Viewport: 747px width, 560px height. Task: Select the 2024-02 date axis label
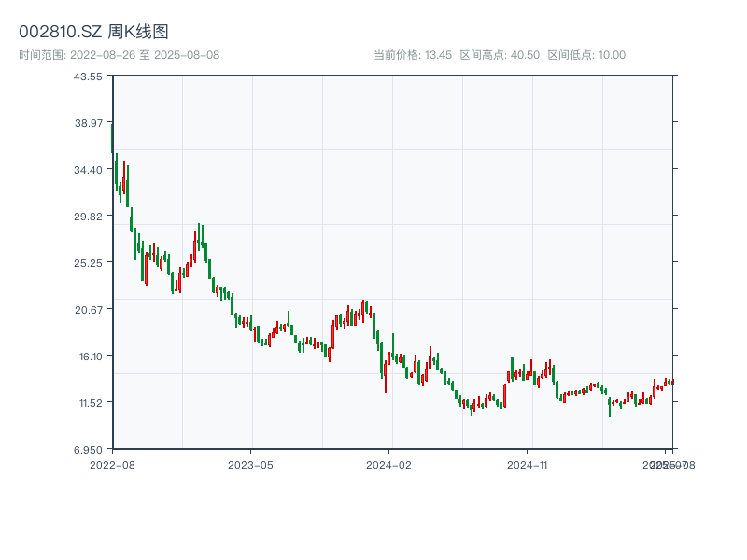389,464
